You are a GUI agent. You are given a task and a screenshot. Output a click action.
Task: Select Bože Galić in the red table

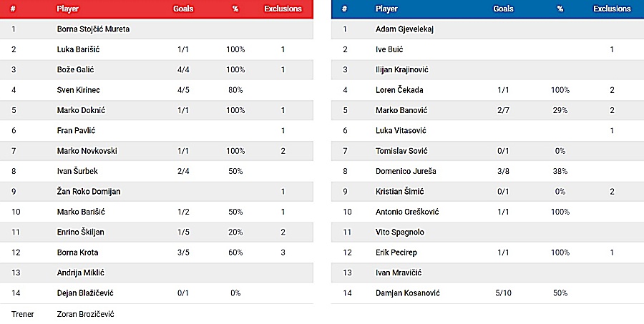pos(75,69)
